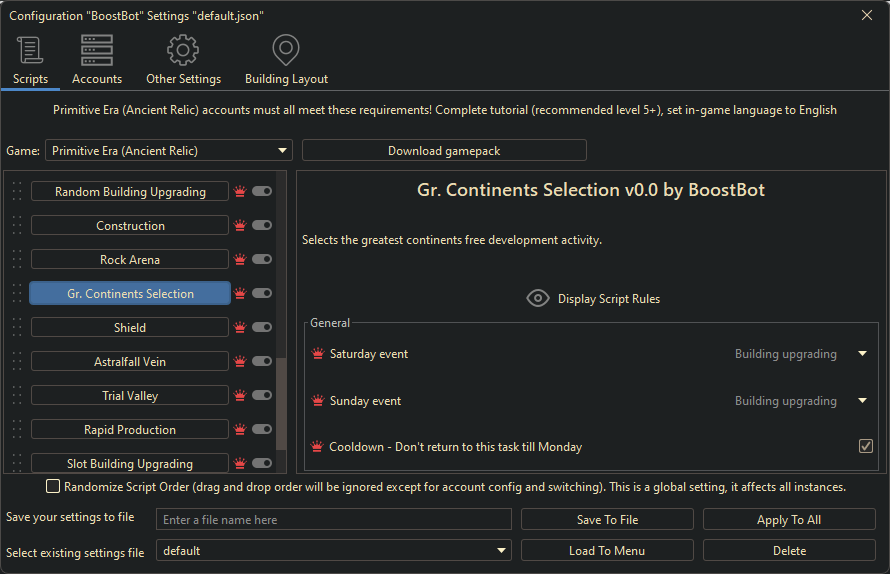Open the Accounts server icon

point(97,50)
